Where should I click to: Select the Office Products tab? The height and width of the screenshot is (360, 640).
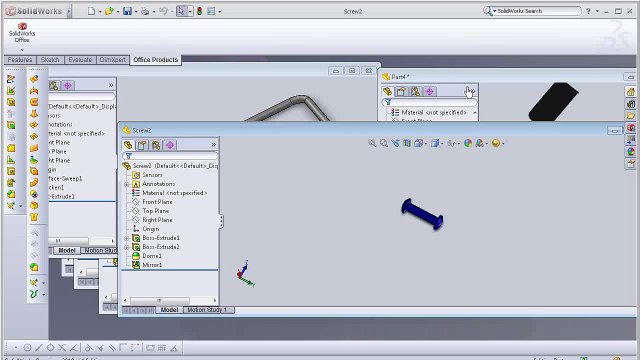pyautogui.click(x=156, y=60)
